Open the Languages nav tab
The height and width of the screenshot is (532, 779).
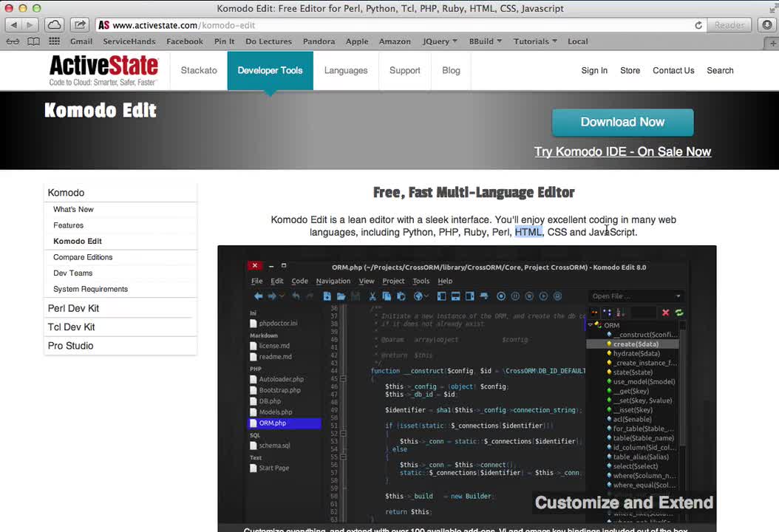[x=346, y=70]
